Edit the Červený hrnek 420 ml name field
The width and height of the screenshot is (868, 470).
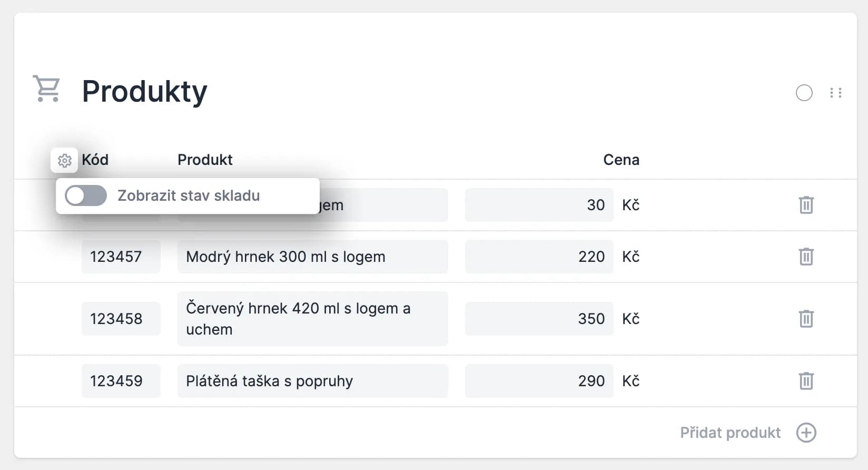tap(312, 319)
